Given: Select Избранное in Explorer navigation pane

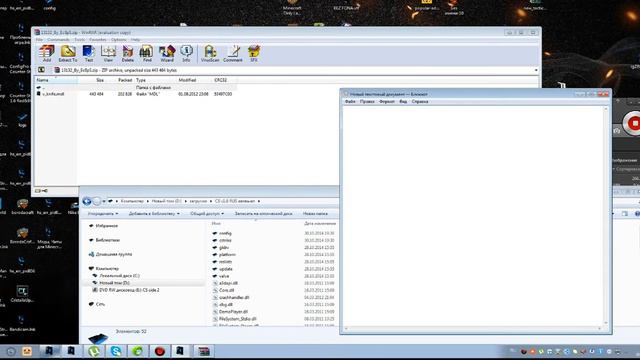Looking at the screenshot, I should pyautogui.click(x=107, y=226).
